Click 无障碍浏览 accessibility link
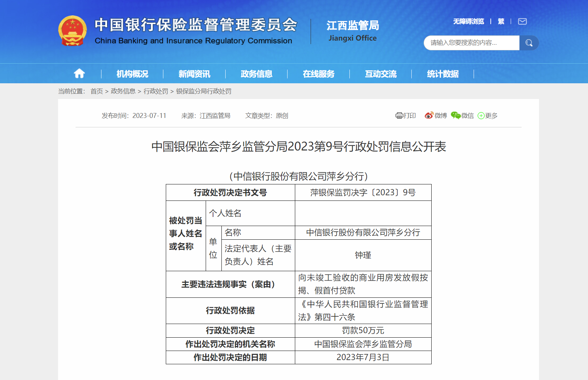This screenshot has height=380, width=588. click(x=468, y=22)
